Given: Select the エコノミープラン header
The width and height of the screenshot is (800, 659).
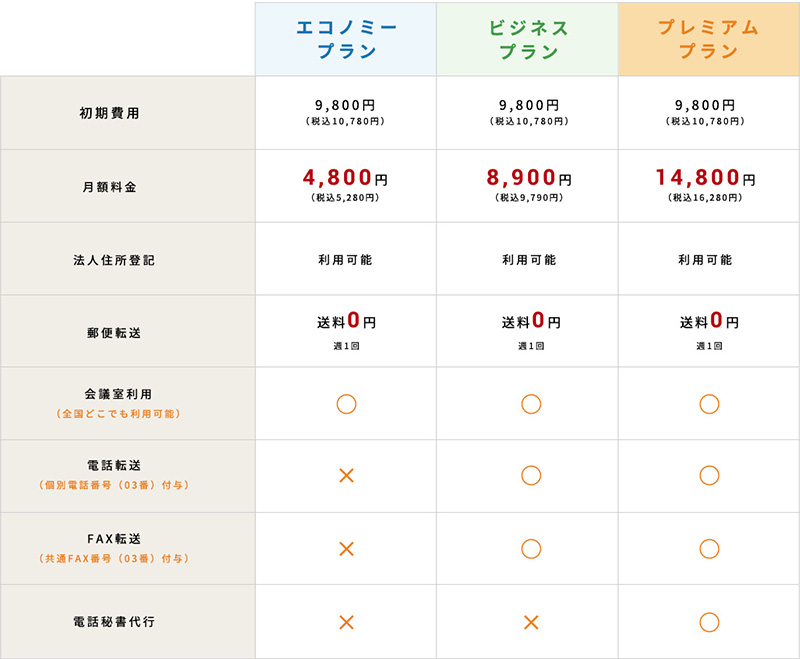Looking at the screenshot, I should tap(346, 39).
